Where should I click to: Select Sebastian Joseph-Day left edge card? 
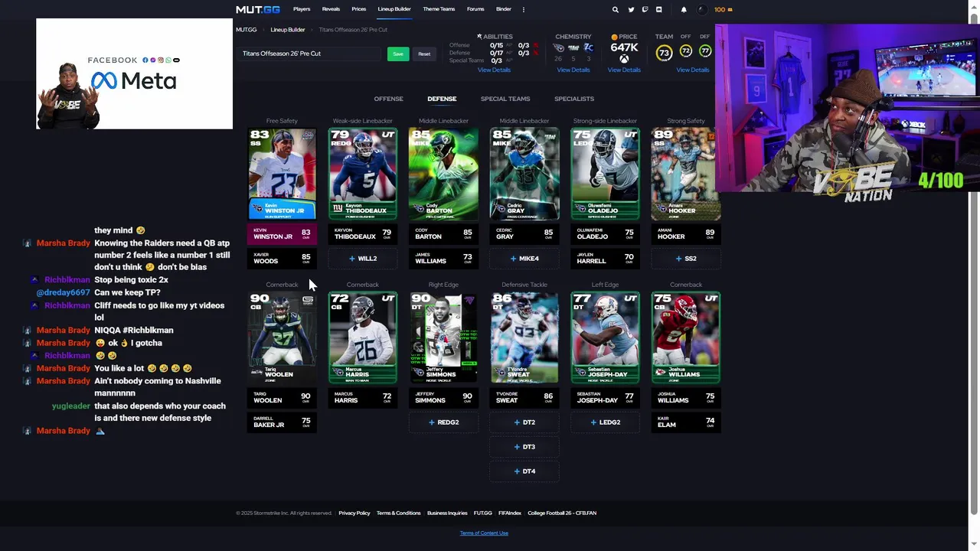point(605,337)
